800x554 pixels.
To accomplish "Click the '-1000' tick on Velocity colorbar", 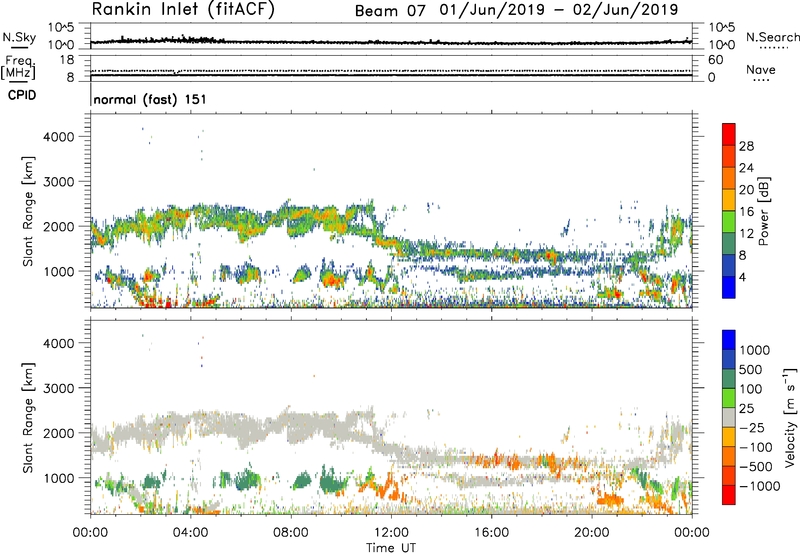I will (x=760, y=486).
